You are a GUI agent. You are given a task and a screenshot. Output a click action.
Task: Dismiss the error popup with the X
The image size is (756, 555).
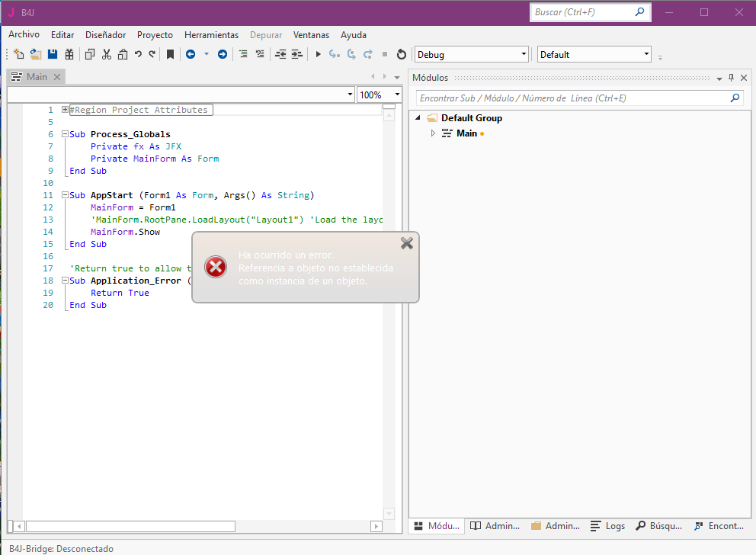pos(407,243)
